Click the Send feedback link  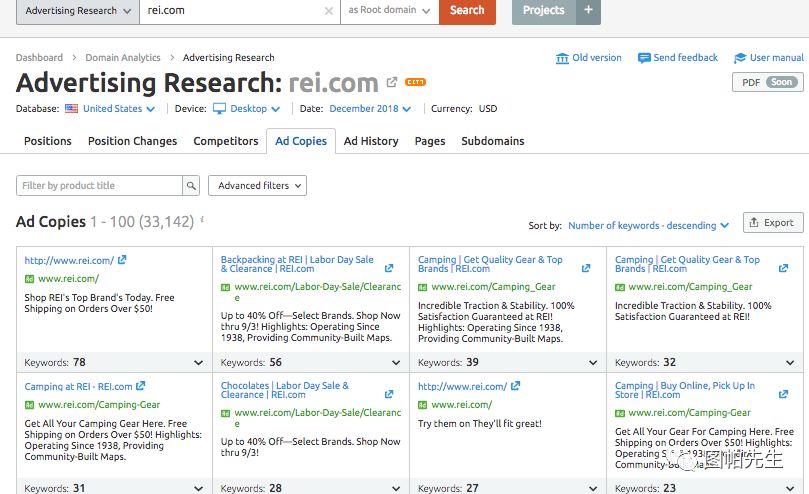click(678, 58)
